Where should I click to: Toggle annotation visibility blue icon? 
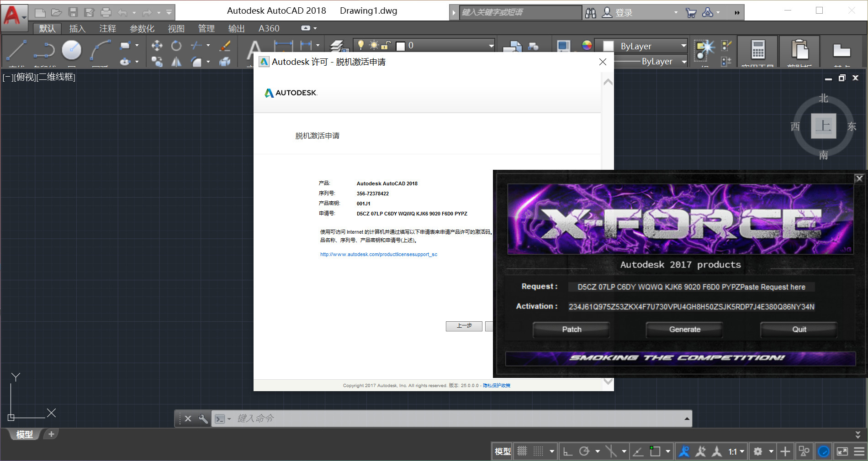pos(684,451)
